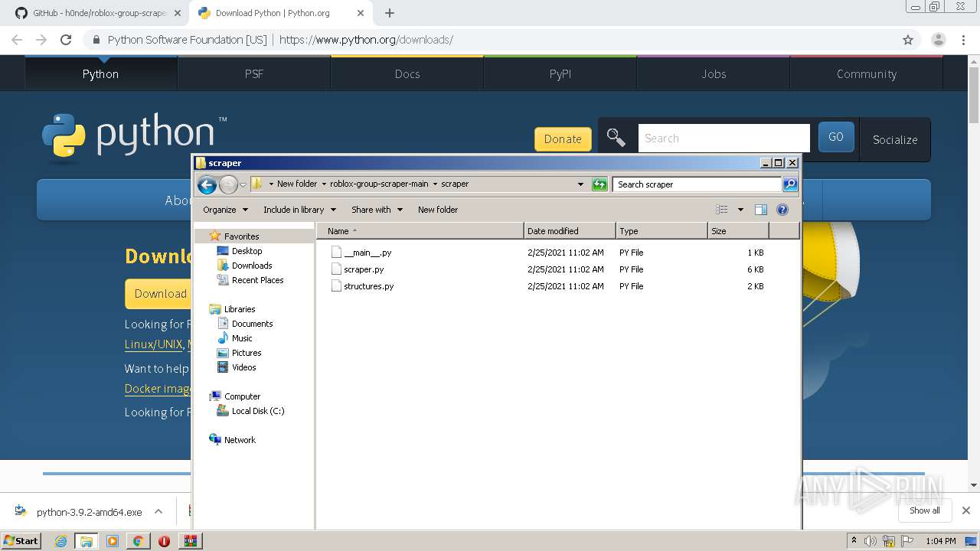
Task: Open python-3.9.2-amd64.exe download options chevron
Action: (x=158, y=511)
